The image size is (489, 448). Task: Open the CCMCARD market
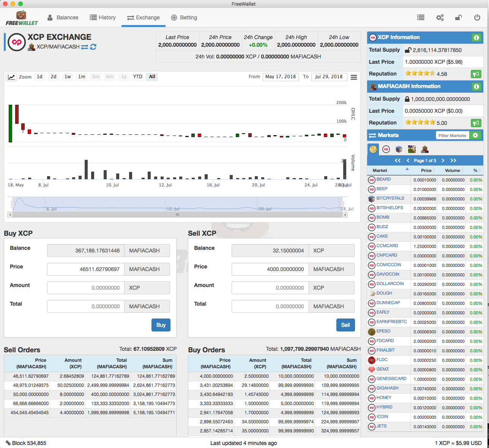(x=387, y=246)
